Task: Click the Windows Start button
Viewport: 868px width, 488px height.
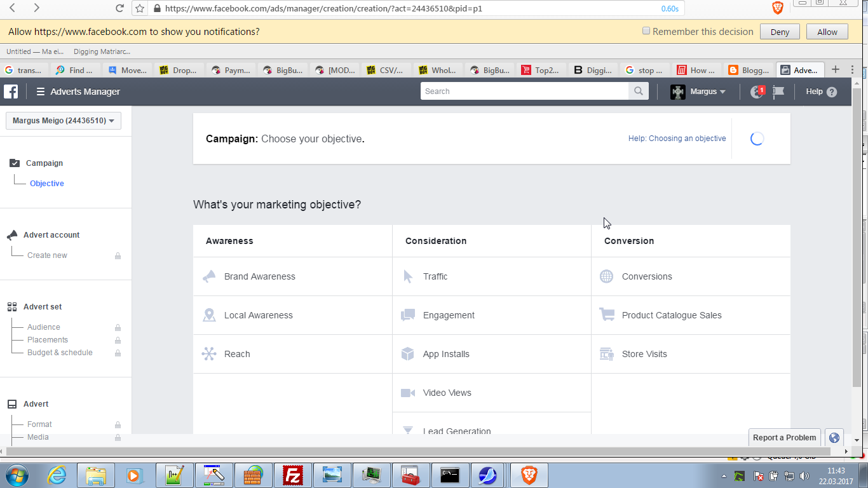Action: (x=17, y=475)
